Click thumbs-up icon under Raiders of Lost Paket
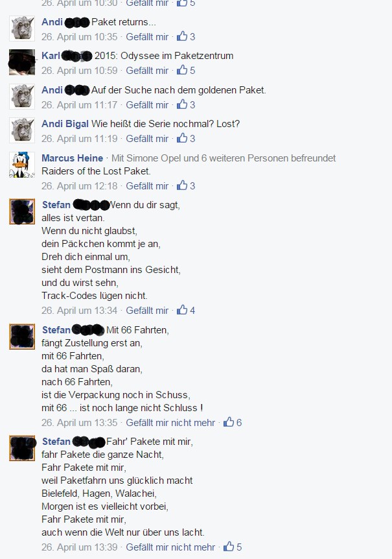The width and height of the screenshot is (392, 559). pyautogui.click(x=182, y=185)
